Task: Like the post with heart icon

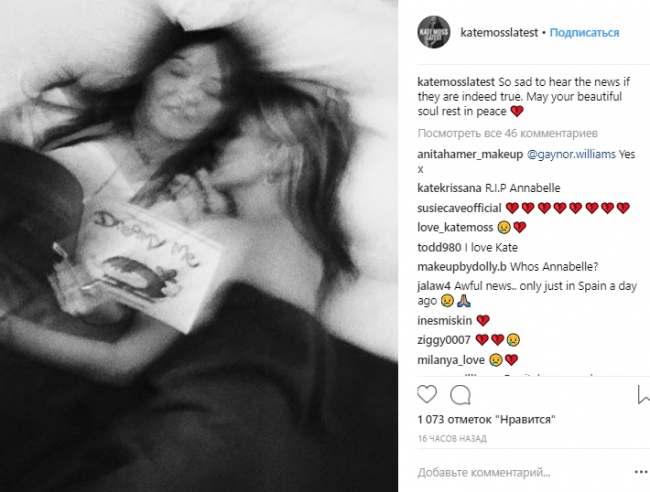Action: tap(427, 395)
